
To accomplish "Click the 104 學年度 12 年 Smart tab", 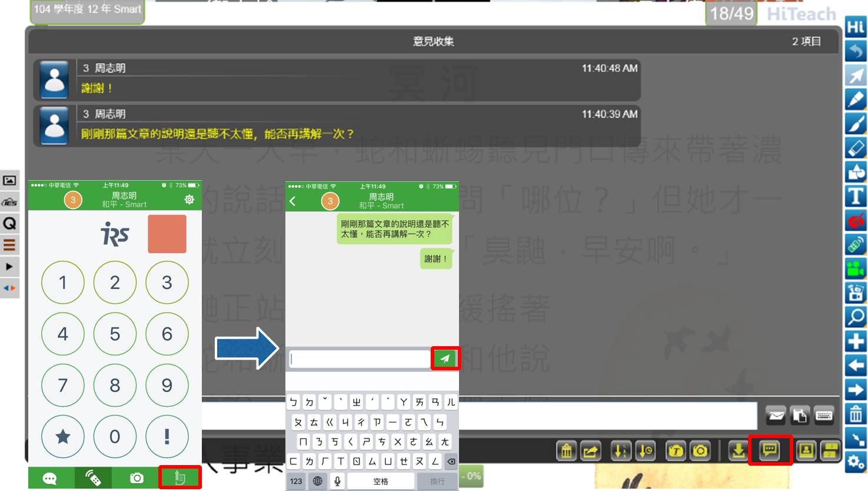I will click(88, 10).
